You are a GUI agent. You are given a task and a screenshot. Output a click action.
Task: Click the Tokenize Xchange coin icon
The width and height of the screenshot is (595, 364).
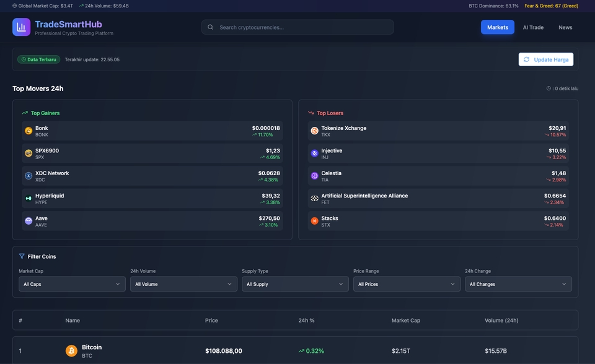pos(314,130)
